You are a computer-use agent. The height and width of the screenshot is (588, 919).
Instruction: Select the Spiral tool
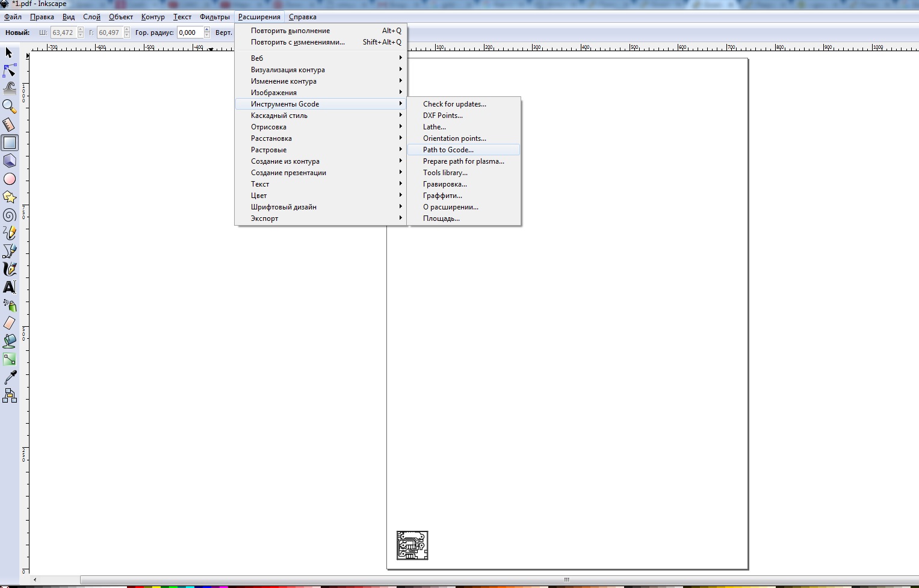tap(10, 215)
